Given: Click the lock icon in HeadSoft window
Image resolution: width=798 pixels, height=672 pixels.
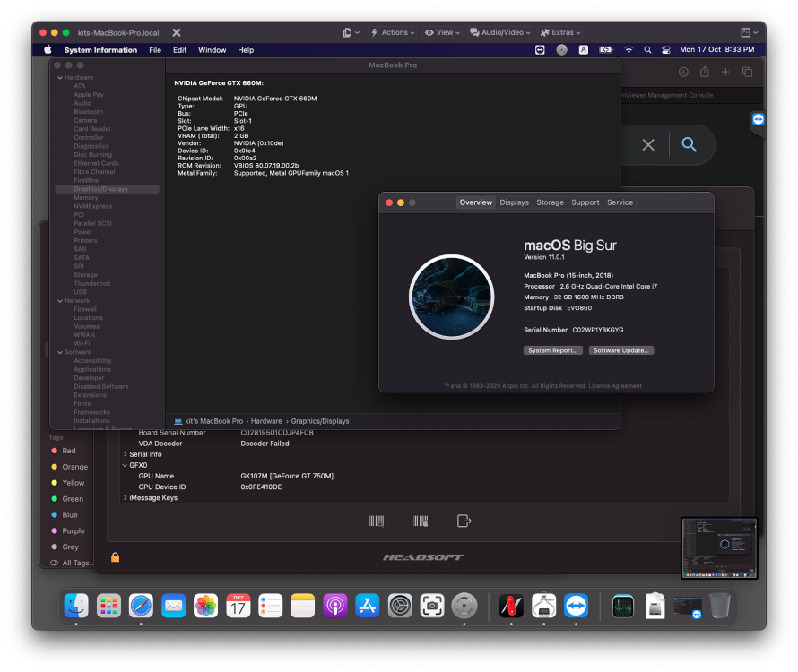Looking at the screenshot, I should [116, 557].
